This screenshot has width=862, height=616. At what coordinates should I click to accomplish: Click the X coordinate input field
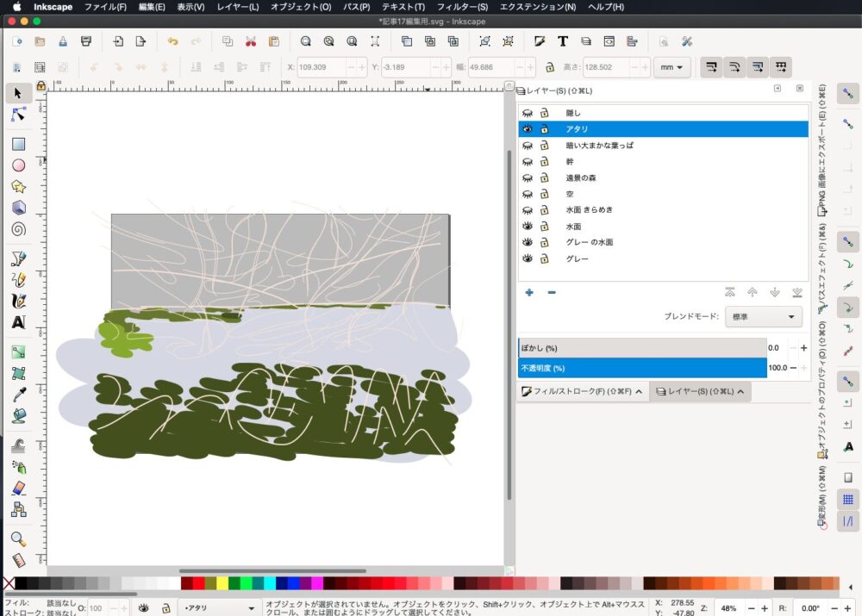coord(332,67)
